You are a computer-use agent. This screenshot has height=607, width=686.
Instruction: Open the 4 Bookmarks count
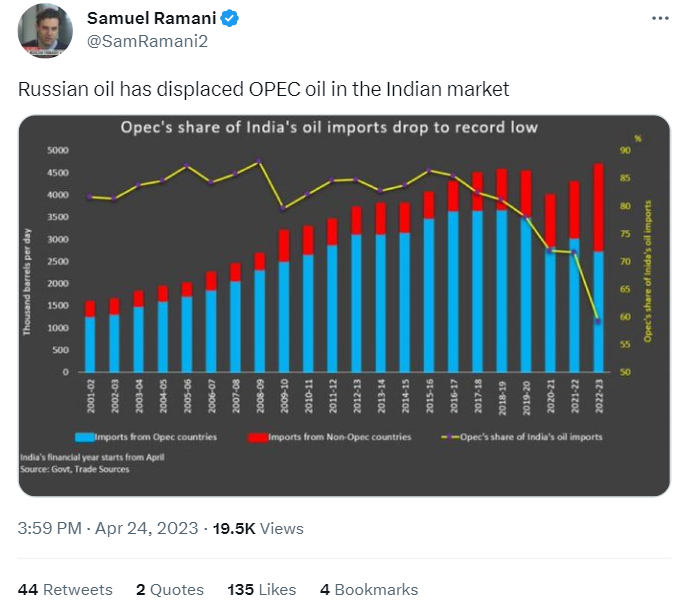[x=368, y=589]
